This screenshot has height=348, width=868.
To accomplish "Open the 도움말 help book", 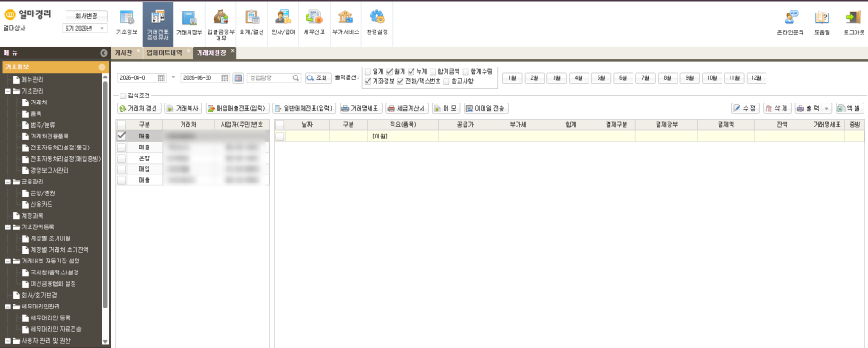I will pos(822,22).
